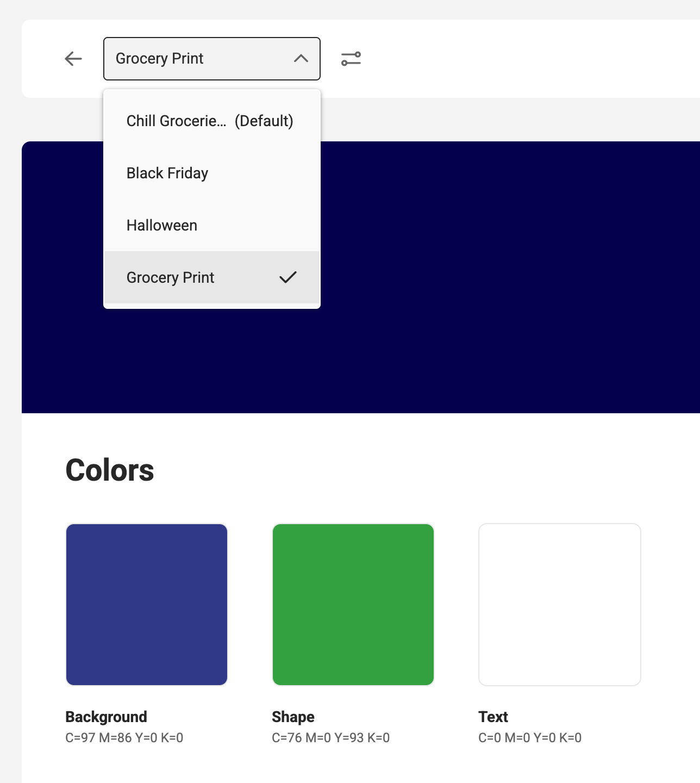Pick Grocery Print in the list

pos(212,277)
